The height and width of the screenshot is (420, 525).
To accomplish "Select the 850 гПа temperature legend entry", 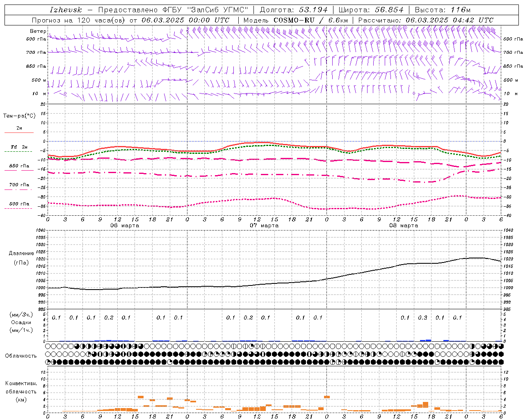I will coord(19,166).
